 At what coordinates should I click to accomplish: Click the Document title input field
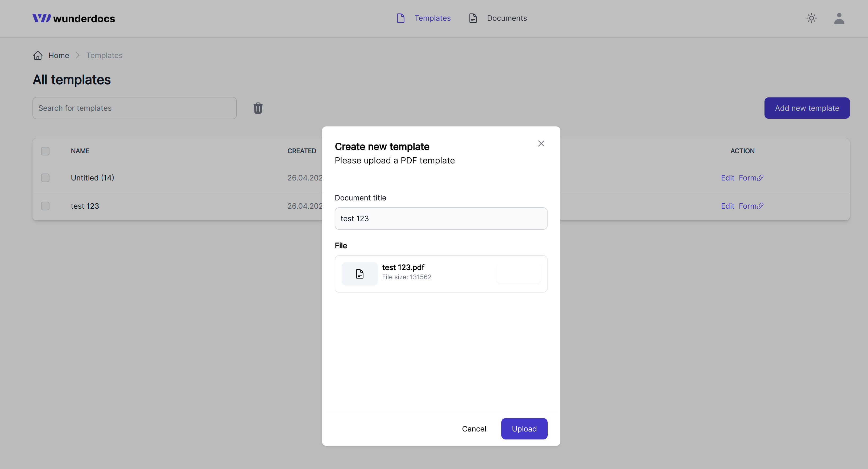point(441,218)
